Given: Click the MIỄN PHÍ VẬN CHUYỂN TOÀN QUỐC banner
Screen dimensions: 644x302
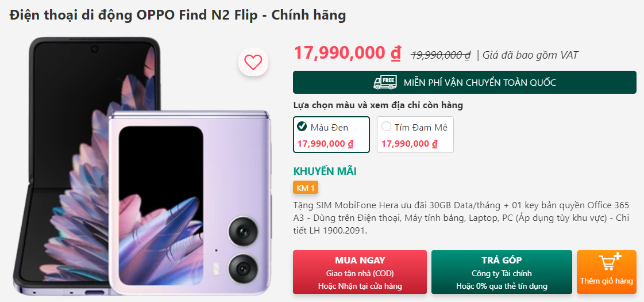Looking at the screenshot, I should (465, 82).
